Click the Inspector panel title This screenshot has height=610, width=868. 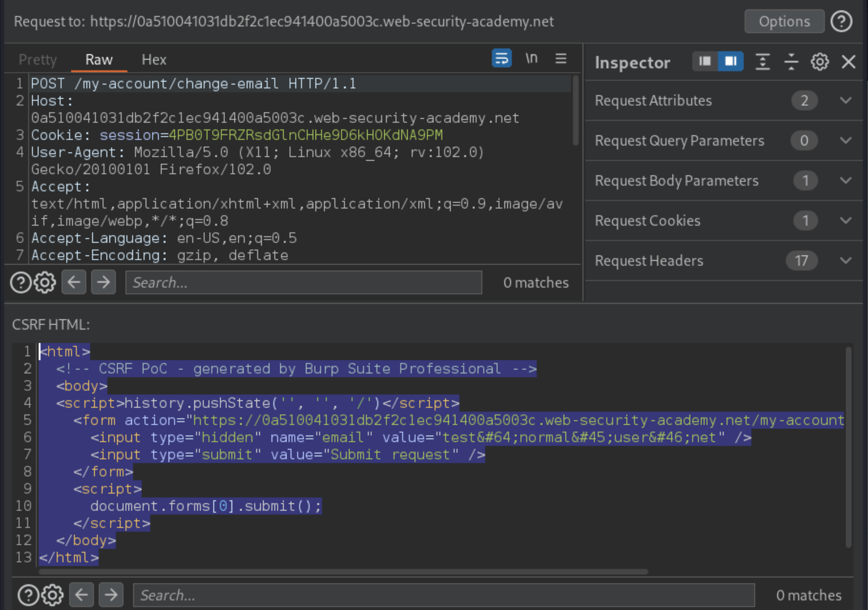click(632, 63)
